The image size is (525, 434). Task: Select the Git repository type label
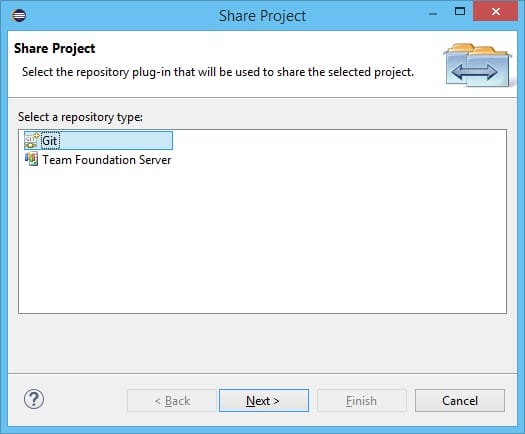pos(50,141)
